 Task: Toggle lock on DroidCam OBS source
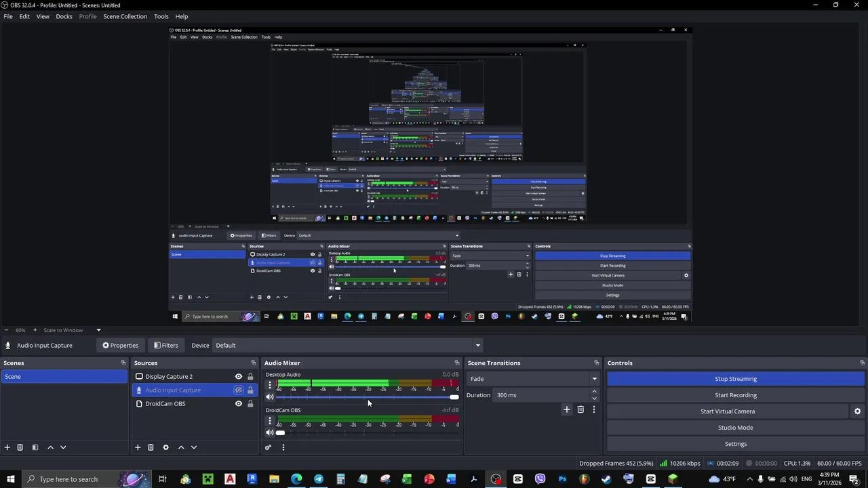pos(250,404)
